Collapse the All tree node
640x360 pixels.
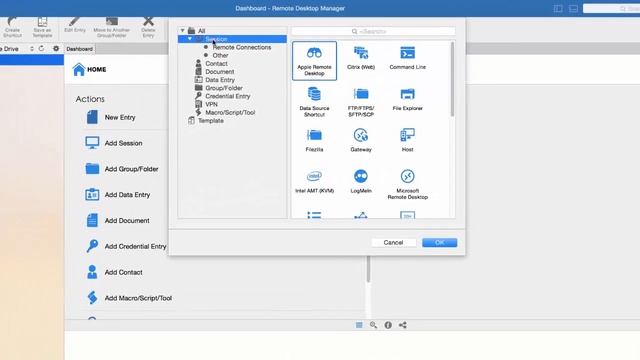182,31
